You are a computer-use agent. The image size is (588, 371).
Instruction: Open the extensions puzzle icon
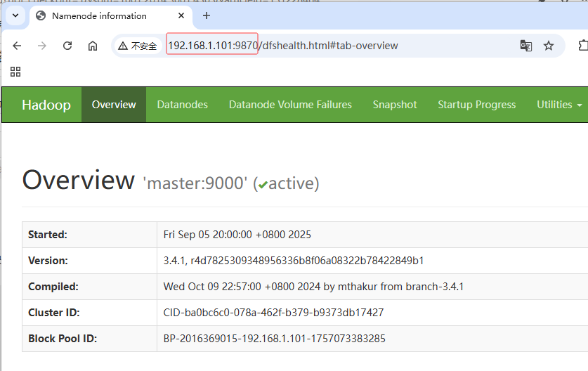tap(583, 46)
